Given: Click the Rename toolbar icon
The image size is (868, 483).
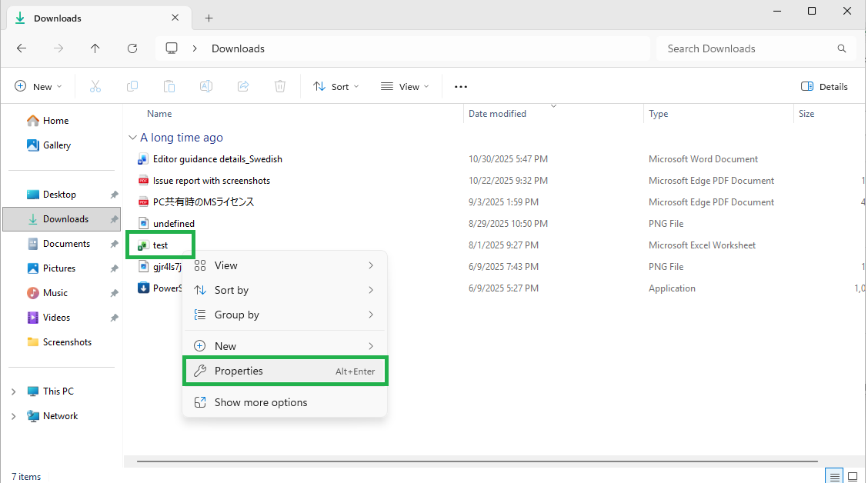Looking at the screenshot, I should tap(206, 86).
